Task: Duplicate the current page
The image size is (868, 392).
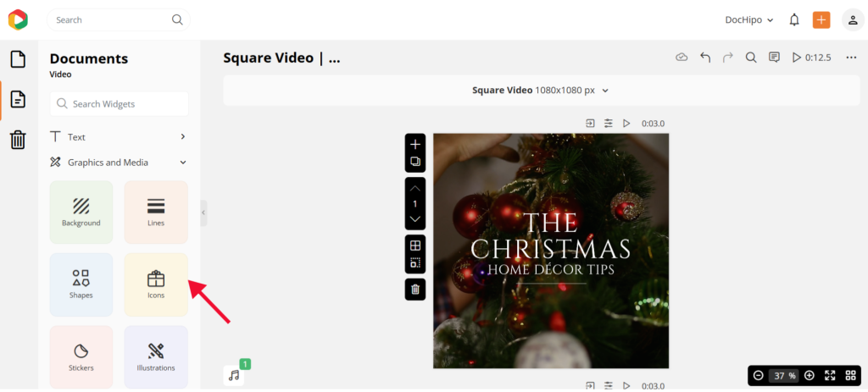Action: 415,162
